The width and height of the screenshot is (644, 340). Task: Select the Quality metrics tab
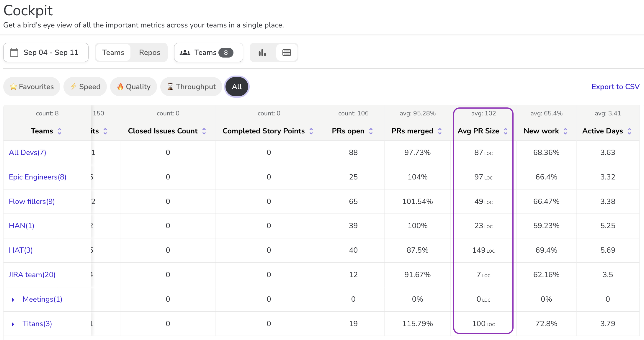[x=133, y=87]
